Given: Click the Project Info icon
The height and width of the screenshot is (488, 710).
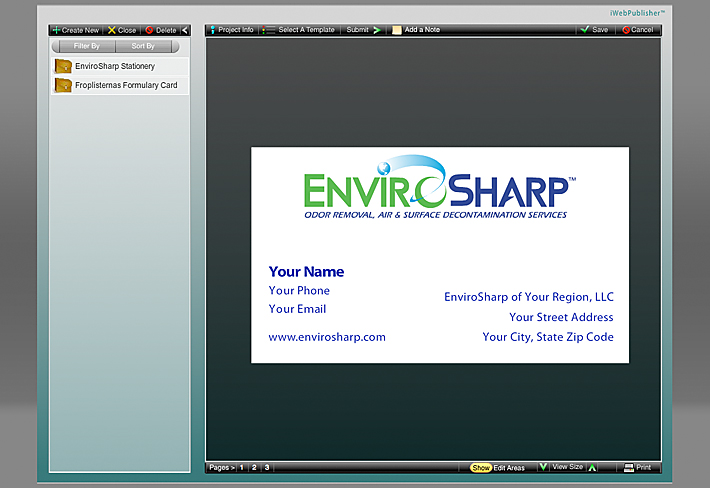Looking at the screenshot, I should click(212, 30).
